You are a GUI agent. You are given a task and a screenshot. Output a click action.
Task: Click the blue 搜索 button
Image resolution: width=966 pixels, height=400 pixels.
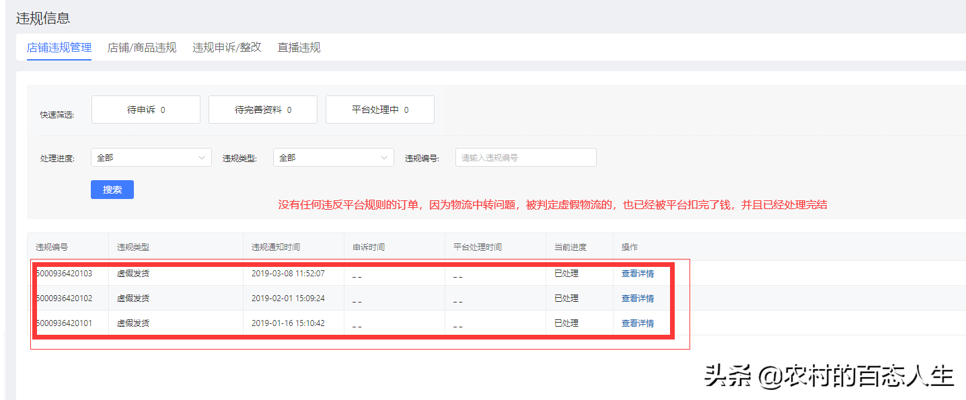[x=112, y=190]
